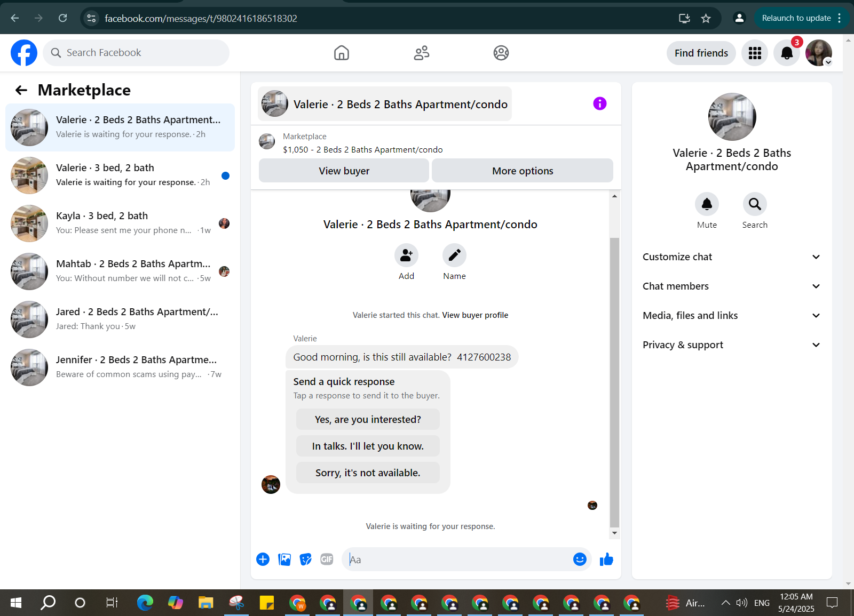Open the GIF picker icon

pos(327,559)
